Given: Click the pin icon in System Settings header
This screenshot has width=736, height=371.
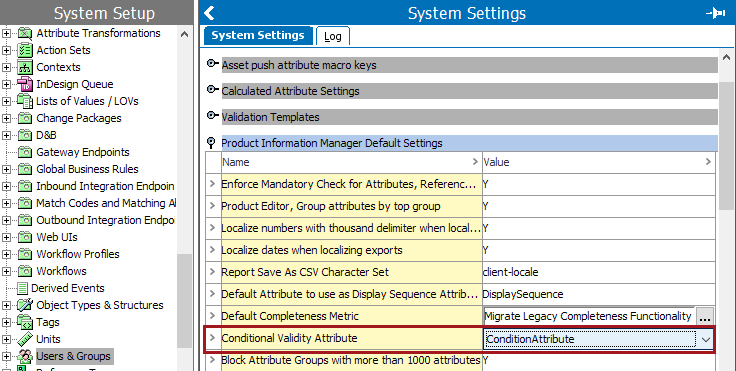Looking at the screenshot, I should click(715, 13).
